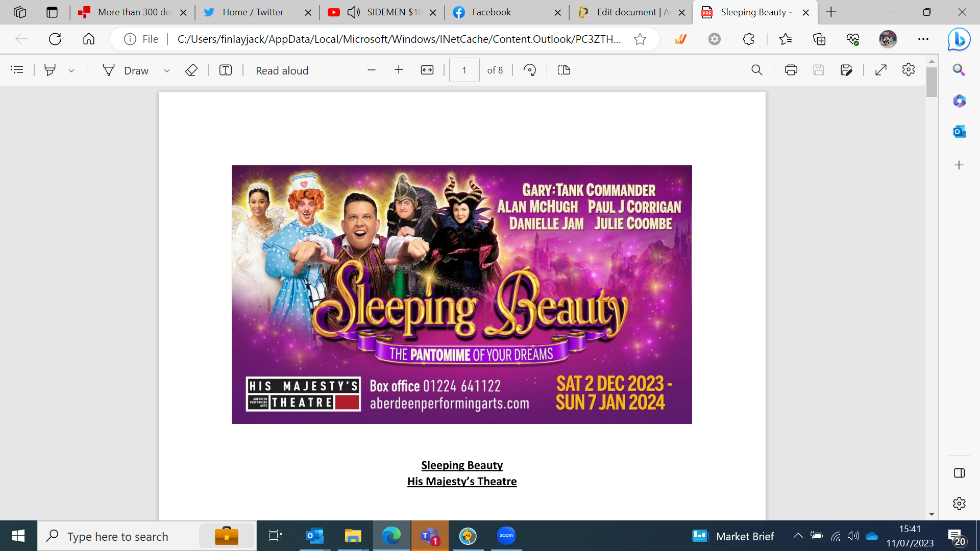Switch to the Home / Twitter tab
The width and height of the screenshot is (980, 551).
253,12
